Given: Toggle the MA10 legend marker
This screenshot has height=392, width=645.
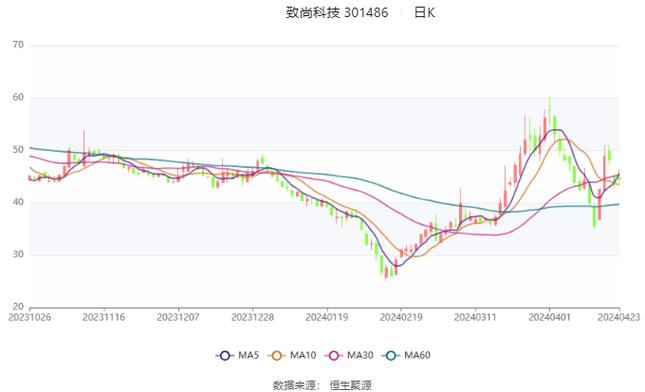Looking at the screenshot, I should pyautogui.click(x=277, y=355).
